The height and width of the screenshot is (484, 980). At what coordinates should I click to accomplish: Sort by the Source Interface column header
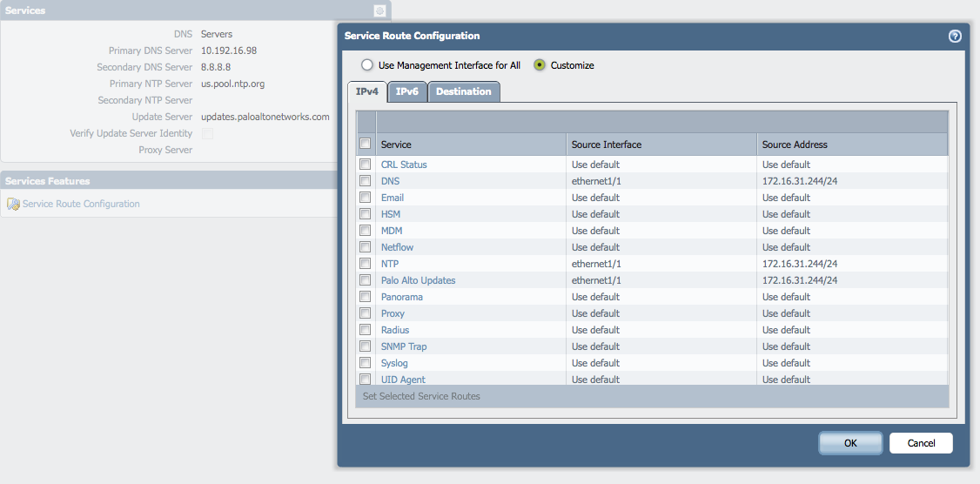pyautogui.click(x=607, y=145)
